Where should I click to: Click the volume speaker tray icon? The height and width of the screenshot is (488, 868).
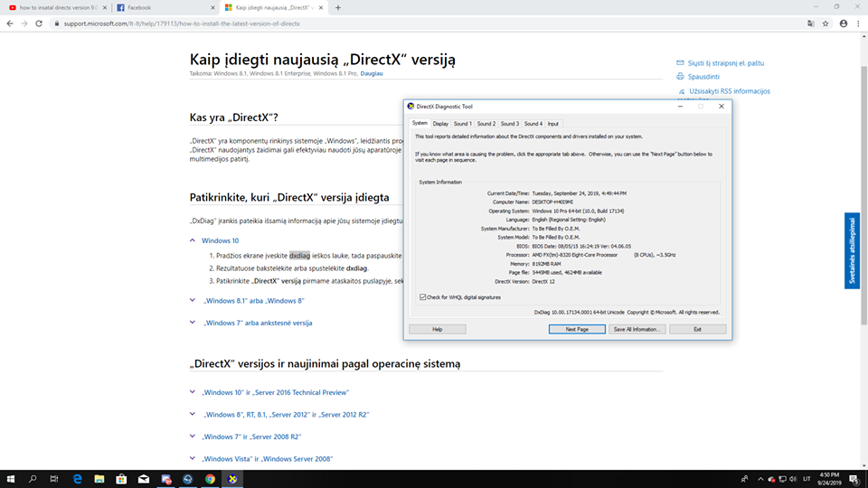793,479
